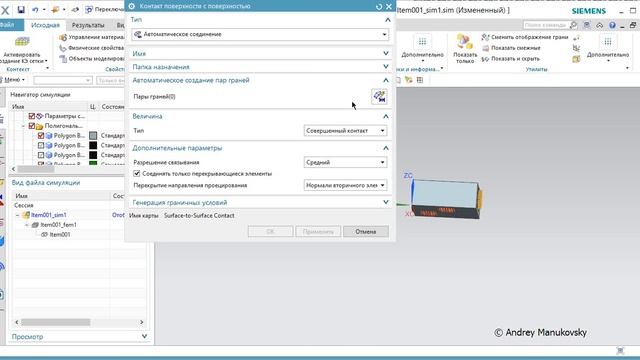Click the blue Help question mark icon
The image size is (640, 360).
pos(612,25)
